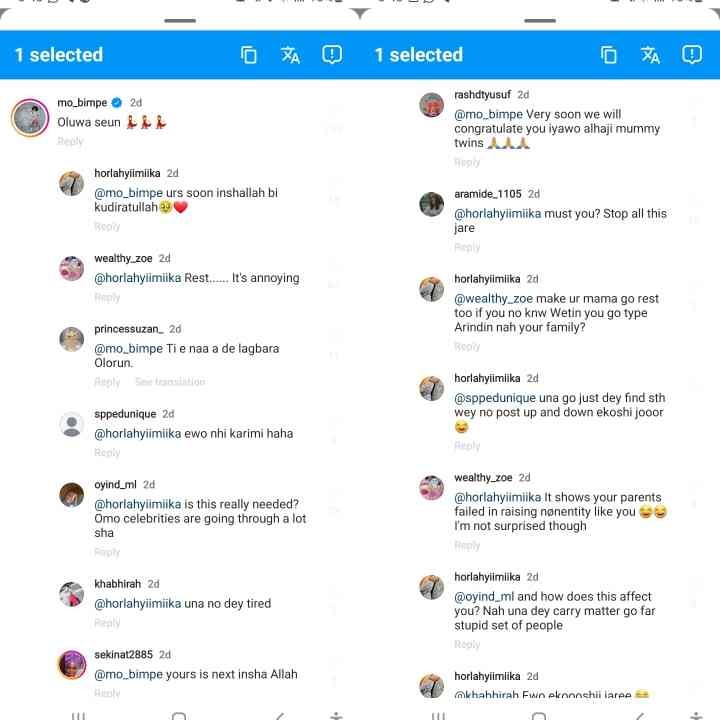Open the @mo_bimpe mention in sekinat2885's comment
This screenshot has height=720, width=720.
click(x=129, y=674)
